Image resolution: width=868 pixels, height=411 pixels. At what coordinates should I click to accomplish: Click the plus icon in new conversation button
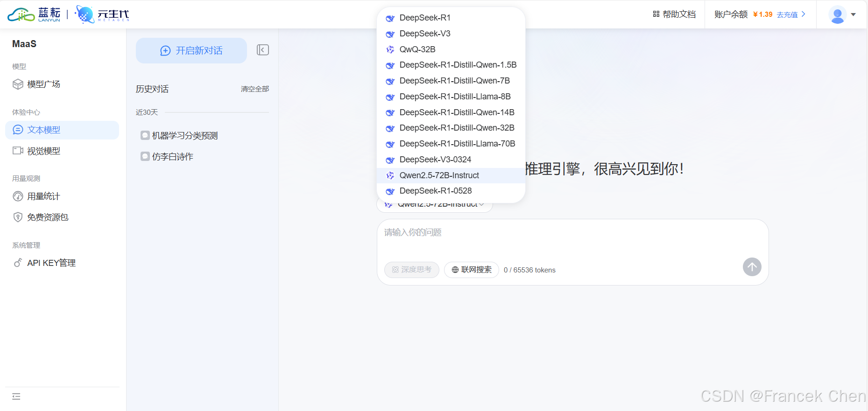[x=165, y=51]
